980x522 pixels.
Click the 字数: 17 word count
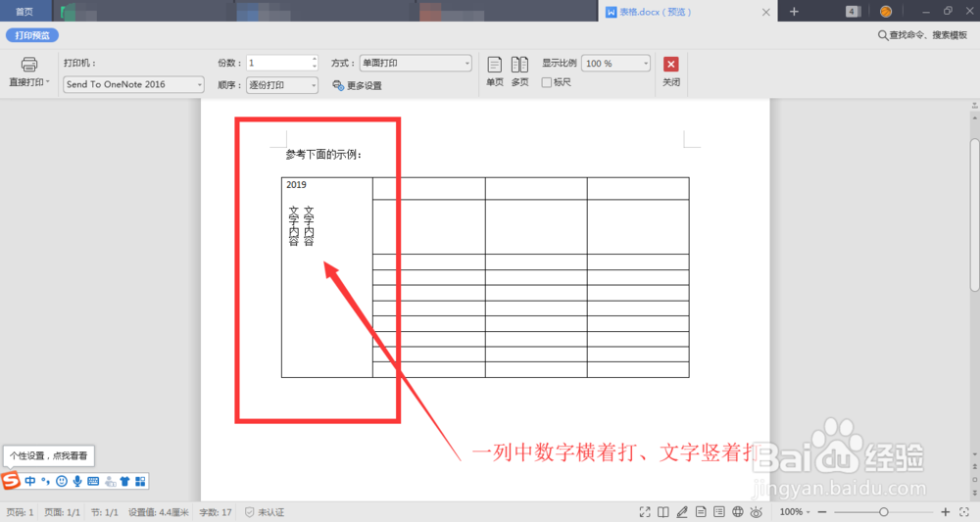[x=216, y=512]
